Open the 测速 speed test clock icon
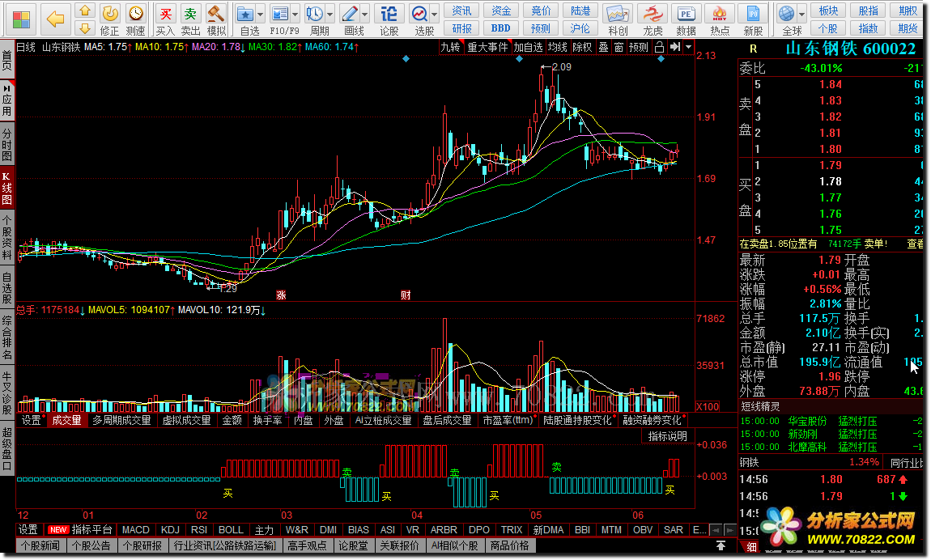Screen dimensions: 931x560 pos(135,19)
